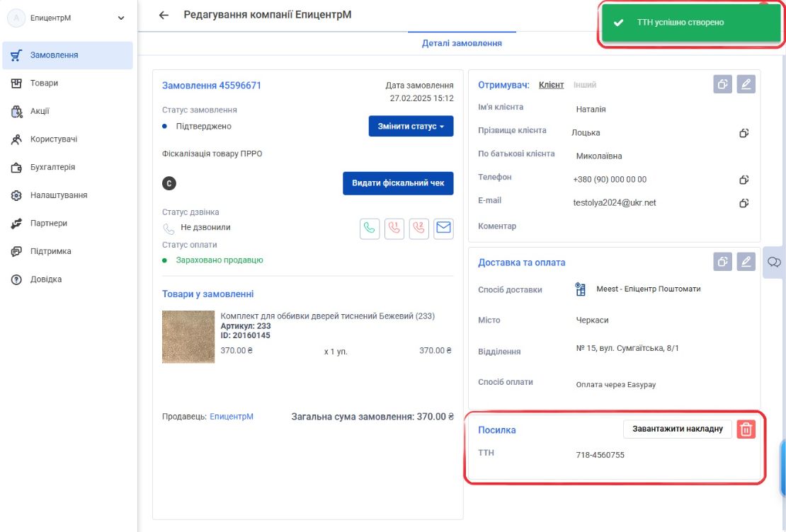Image resolution: width=786 pixels, height=532 pixels.
Task: Open the chat bubbles side icon
Action: tap(774, 262)
